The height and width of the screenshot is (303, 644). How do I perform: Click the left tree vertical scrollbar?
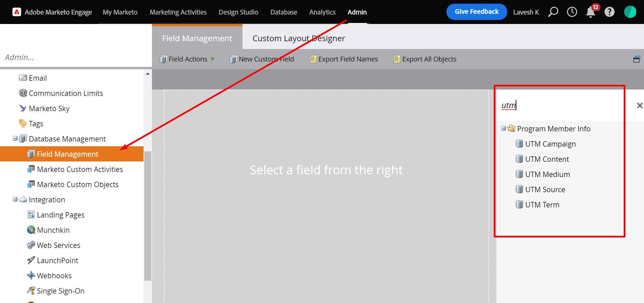click(x=148, y=216)
